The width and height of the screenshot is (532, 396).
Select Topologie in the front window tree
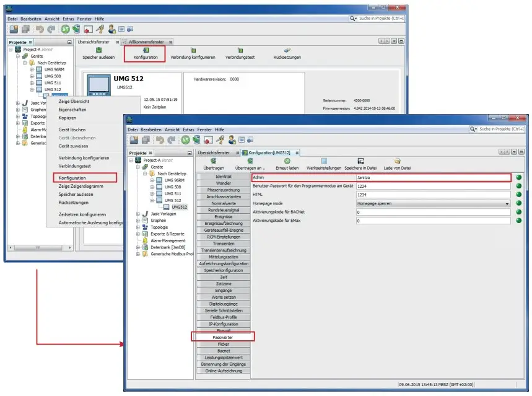tap(159, 227)
